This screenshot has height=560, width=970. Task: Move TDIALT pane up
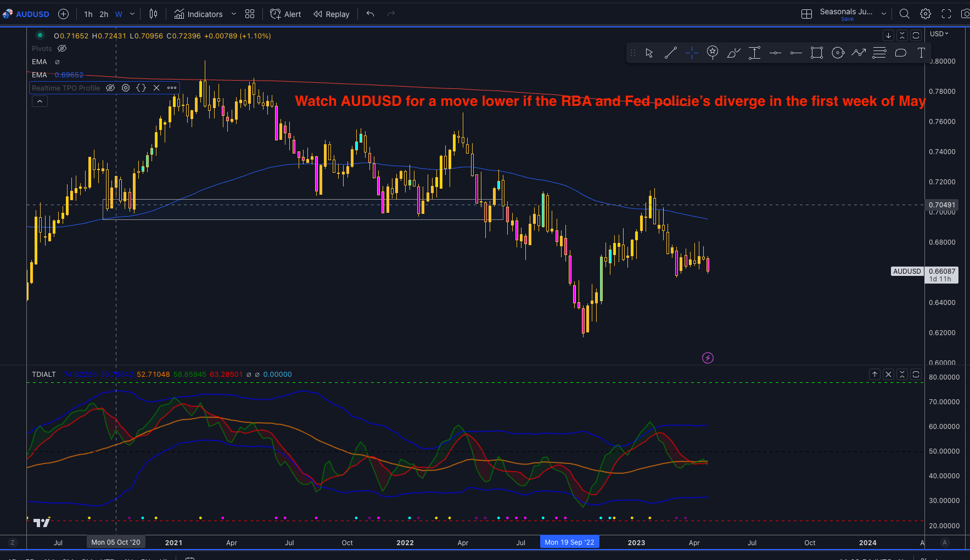pos(874,374)
